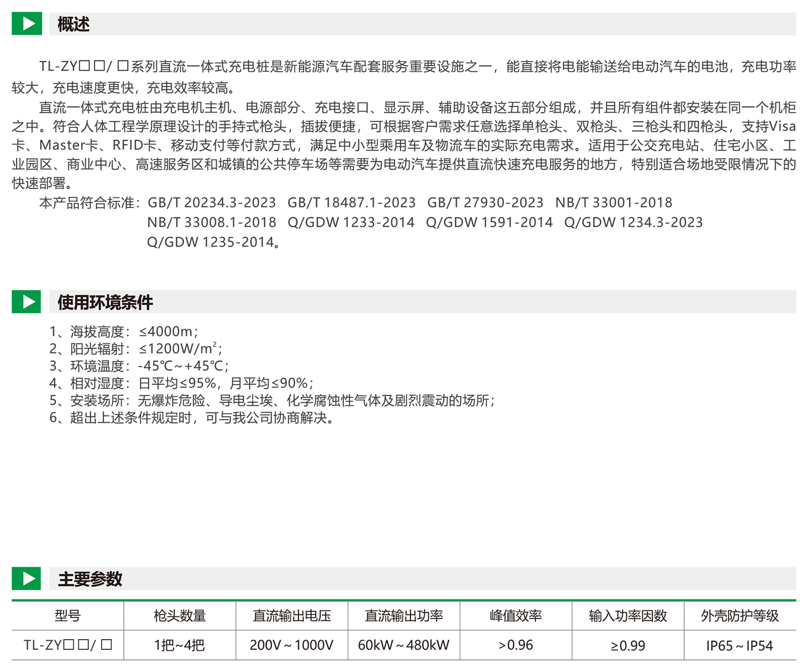Click the 输入功率因数 column header
Image resolution: width=808 pixels, height=672 pixels.
point(628,616)
